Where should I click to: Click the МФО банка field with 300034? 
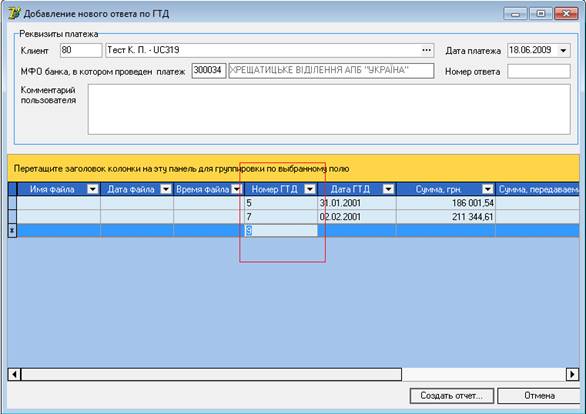pyautogui.click(x=209, y=71)
